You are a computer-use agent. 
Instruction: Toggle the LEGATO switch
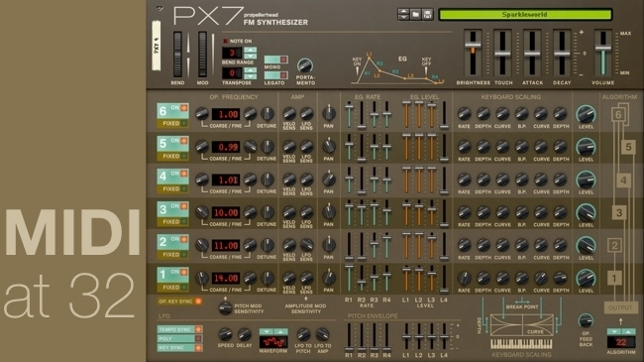coord(275,75)
